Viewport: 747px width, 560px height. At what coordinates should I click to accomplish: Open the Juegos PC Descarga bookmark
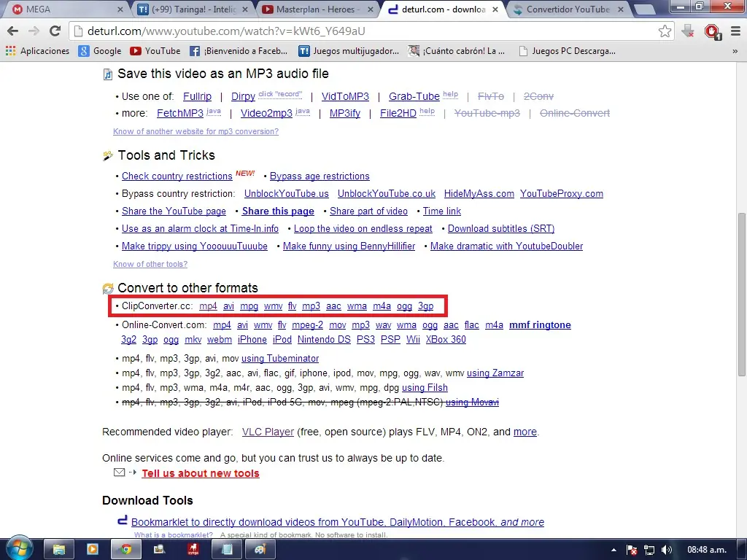(567, 51)
